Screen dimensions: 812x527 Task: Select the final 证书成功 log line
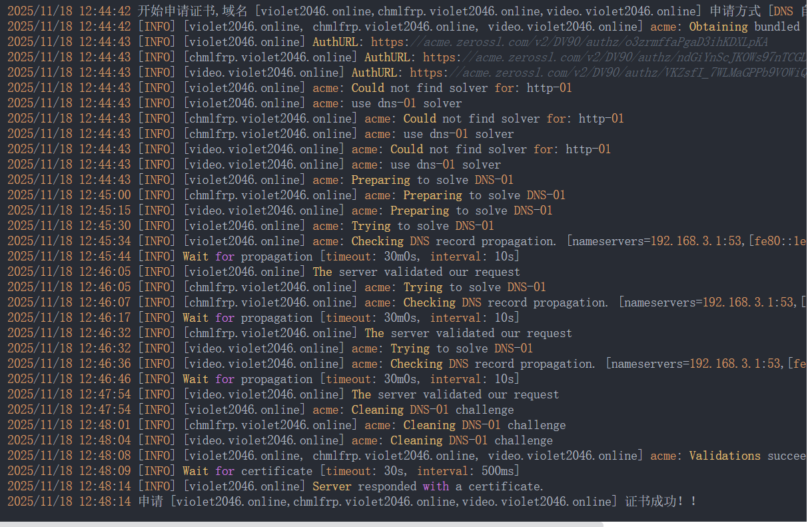pos(400,502)
